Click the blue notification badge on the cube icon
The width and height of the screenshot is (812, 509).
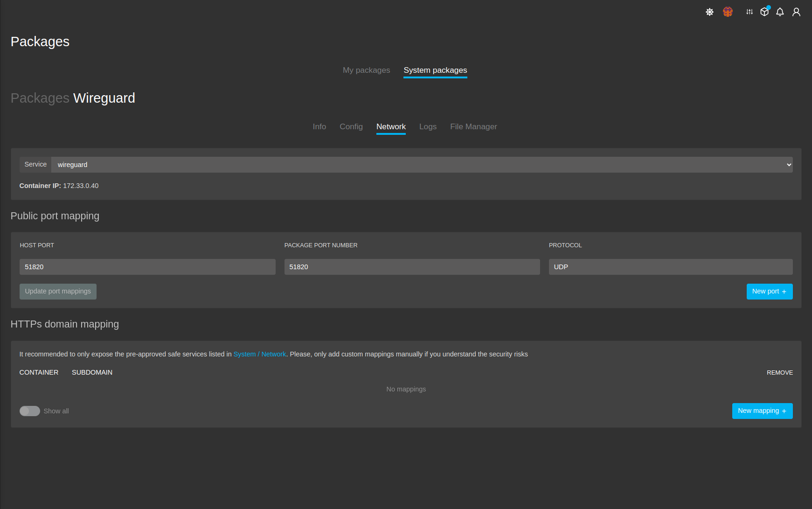[x=768, y=7]
